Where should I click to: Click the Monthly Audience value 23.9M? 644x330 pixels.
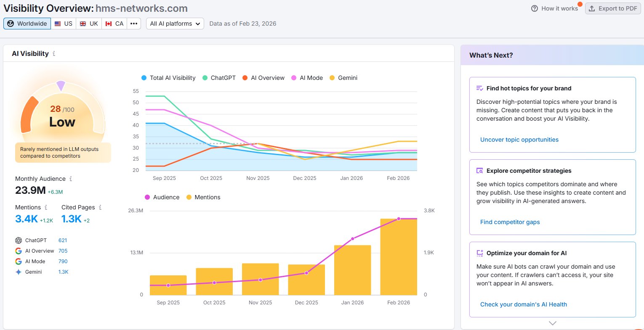pos(30,190)
